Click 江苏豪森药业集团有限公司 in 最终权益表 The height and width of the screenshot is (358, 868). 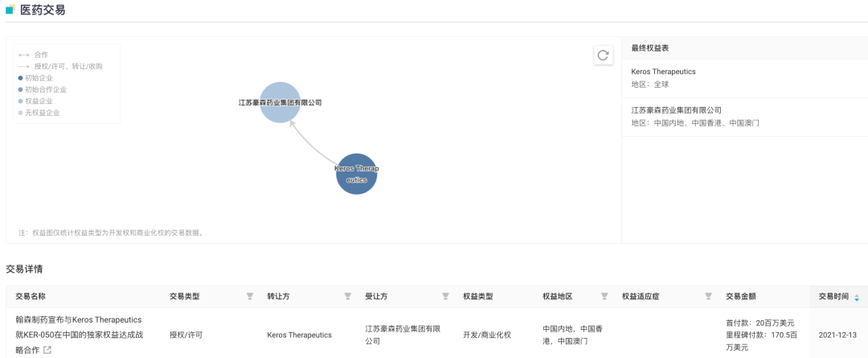point(677,110)
